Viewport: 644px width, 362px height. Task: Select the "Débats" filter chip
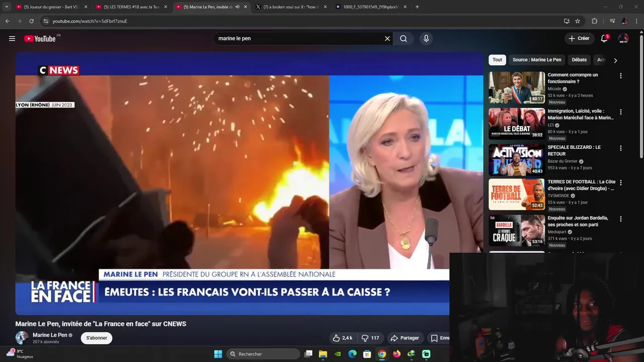pyautogui.click(x=579, y=60)
